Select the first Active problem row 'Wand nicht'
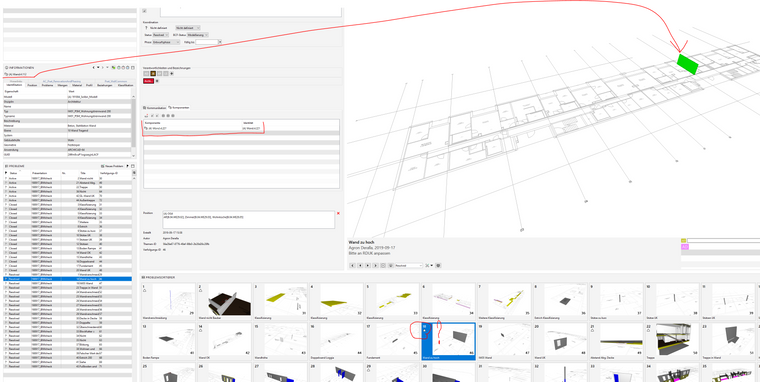This screenshot has width=760, height=382. pyautogui.click(x=68, y=178)
